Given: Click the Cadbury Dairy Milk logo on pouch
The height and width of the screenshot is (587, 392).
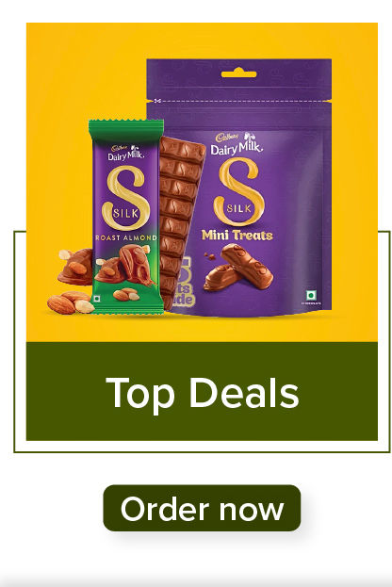Looking at the screenshot, I should [x=237, y=143].
